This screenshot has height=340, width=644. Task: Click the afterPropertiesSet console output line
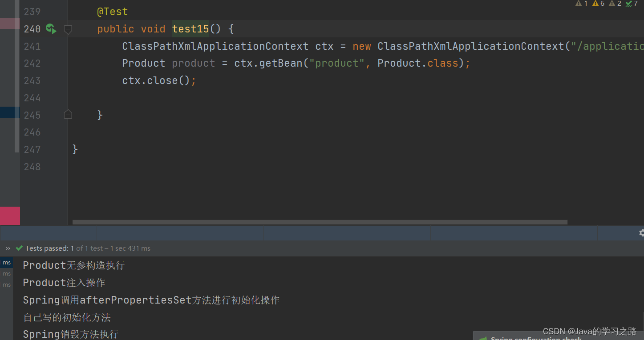(x=151, y=300)
